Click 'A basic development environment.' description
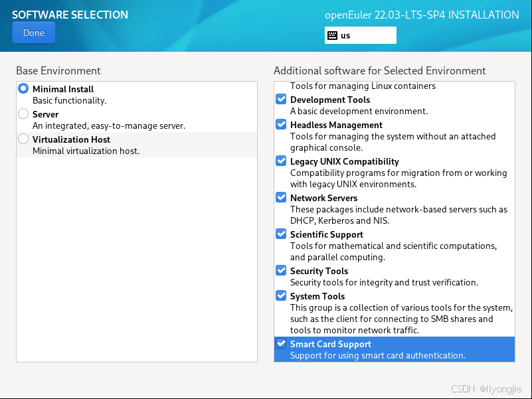This screenshot has width=532, height=399. (x=359, y=112)
